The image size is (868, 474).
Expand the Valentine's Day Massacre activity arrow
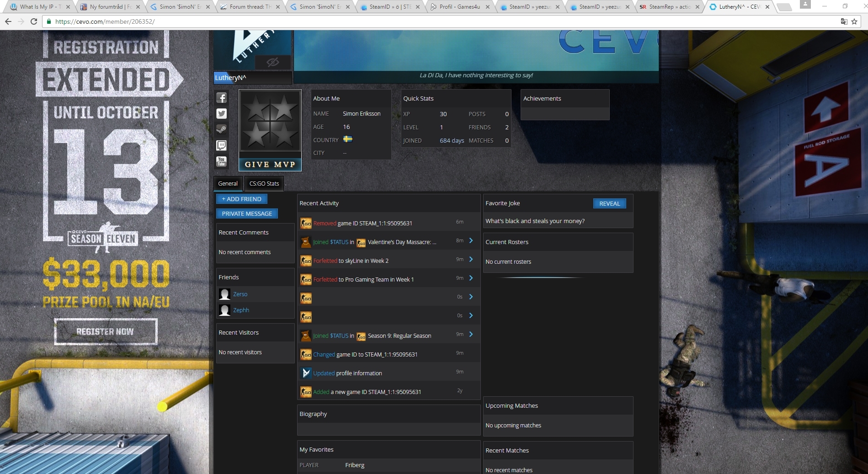[471, 241]
